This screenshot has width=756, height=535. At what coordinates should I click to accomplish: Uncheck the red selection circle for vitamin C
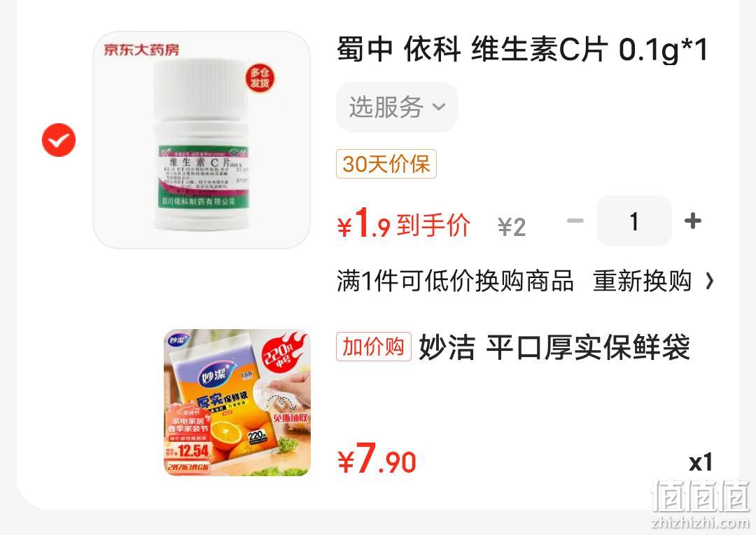tap(59, 140)
